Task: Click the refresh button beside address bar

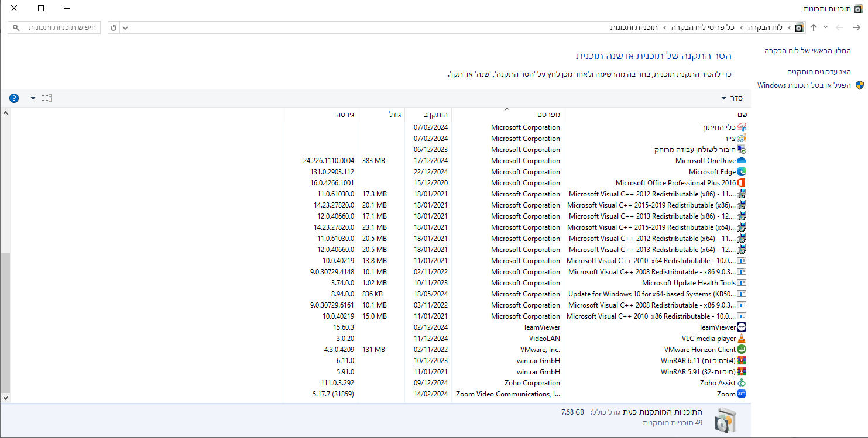Action: tap(114, 27)
